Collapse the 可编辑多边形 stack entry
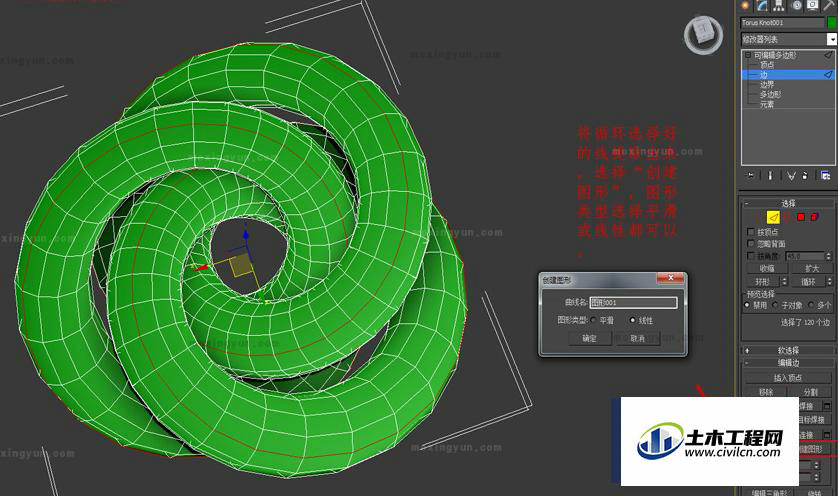This screenshot has width=838, height=496. point(748,55)
